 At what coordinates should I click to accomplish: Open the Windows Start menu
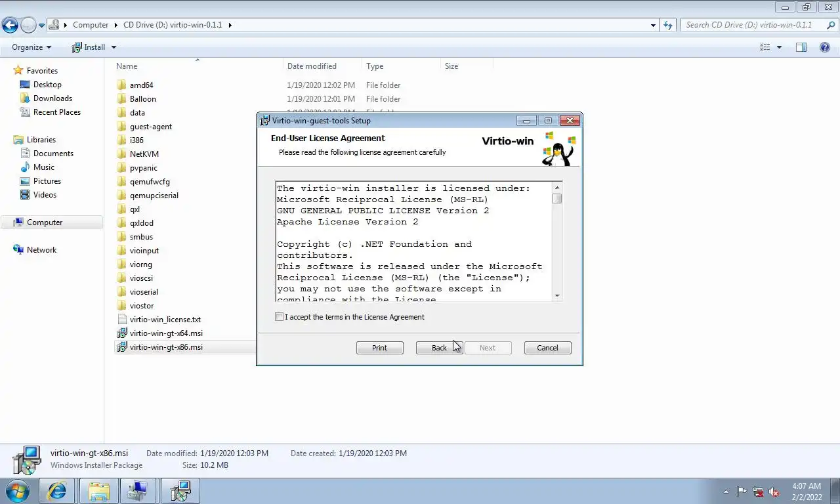click(18, 491)
